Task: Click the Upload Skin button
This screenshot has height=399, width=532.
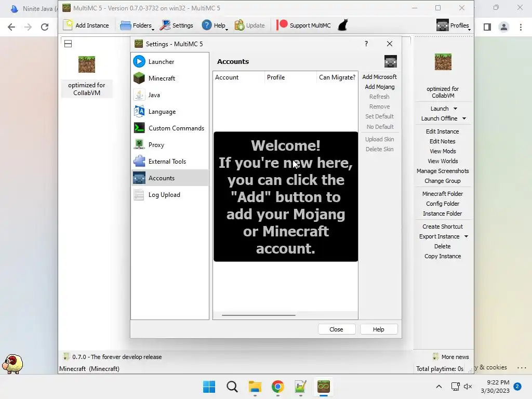Action: (379, 139)
